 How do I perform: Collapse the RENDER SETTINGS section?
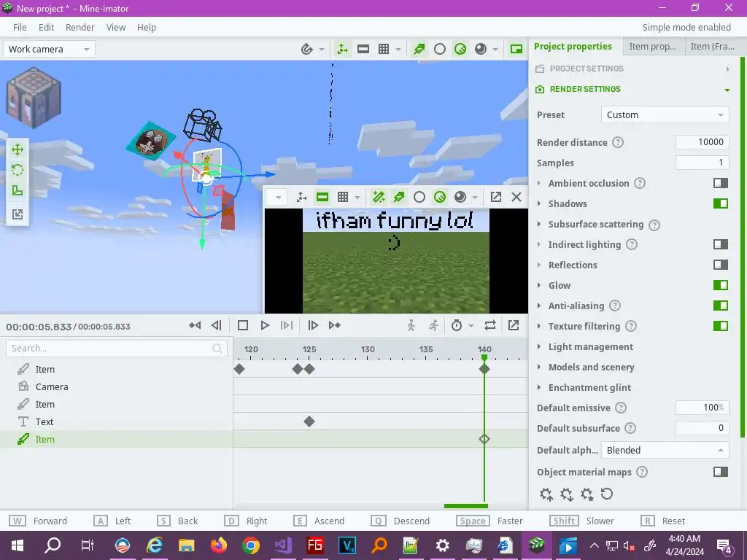click(x=727, y=90)
